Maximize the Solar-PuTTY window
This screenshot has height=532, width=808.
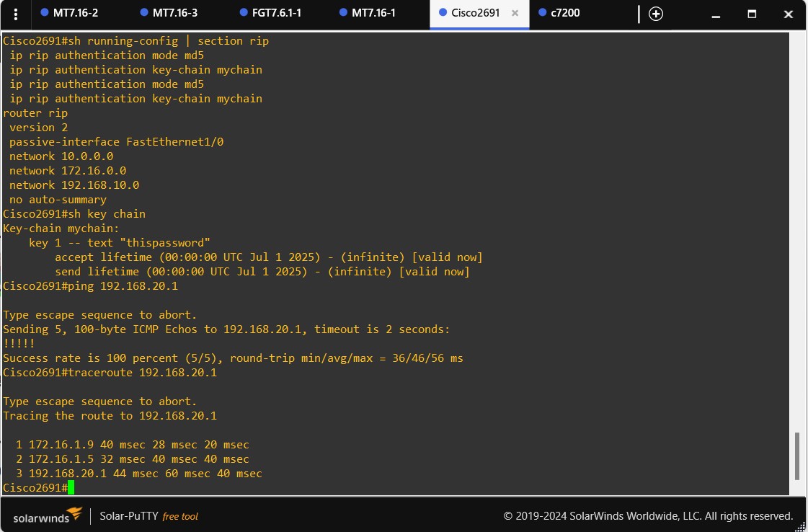coord(752,14)
